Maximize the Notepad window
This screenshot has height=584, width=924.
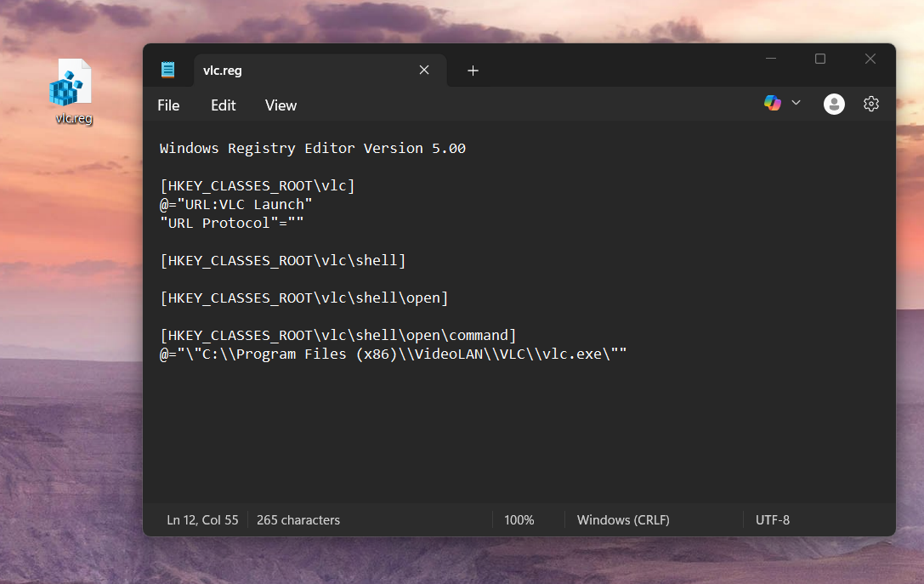tap(820, 59)
